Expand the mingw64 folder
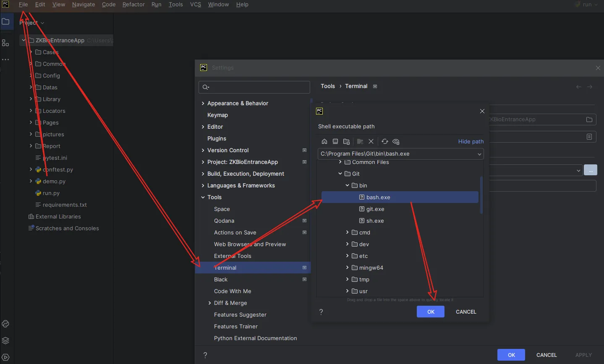This screenshot has width=604, height=364. [x=347, y=268]
